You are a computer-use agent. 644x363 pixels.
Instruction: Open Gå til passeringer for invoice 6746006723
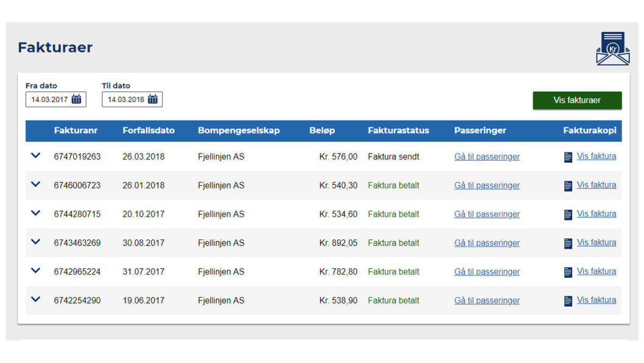pos(487,185)
